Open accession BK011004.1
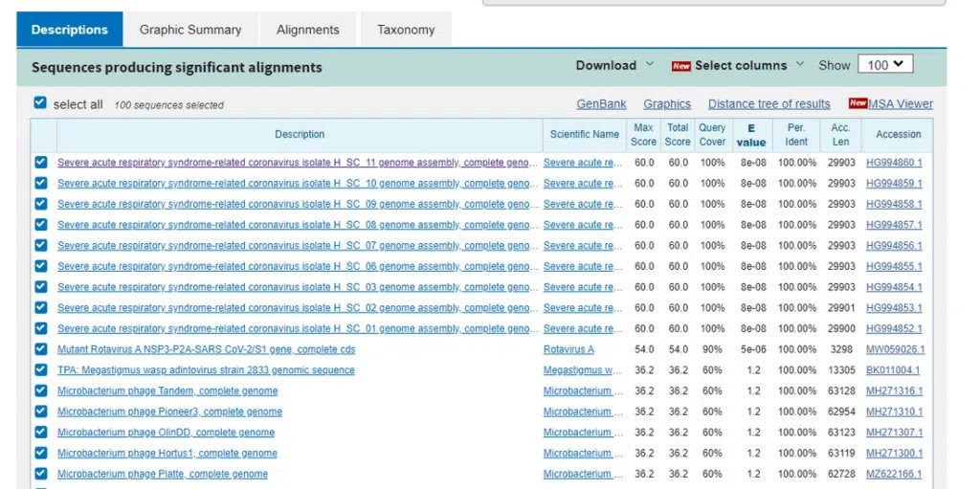This screenshot has height=489, width=980. [893, 369]
